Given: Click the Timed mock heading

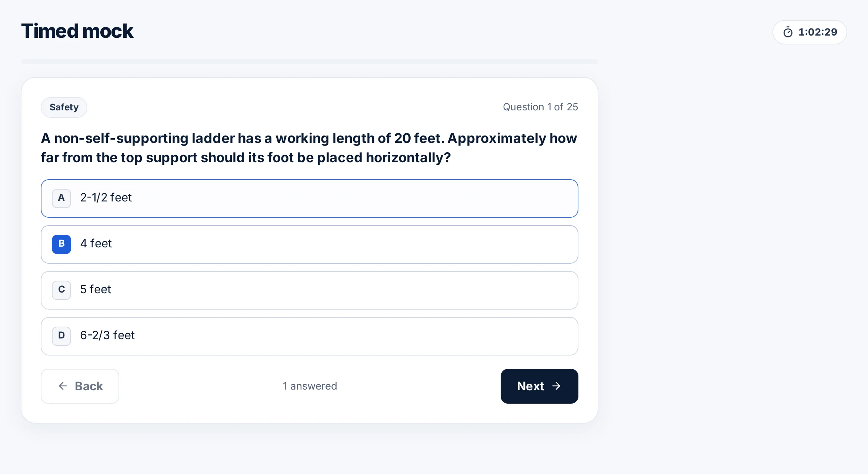Looking at the screenshot, I should [x=77, y=31].
